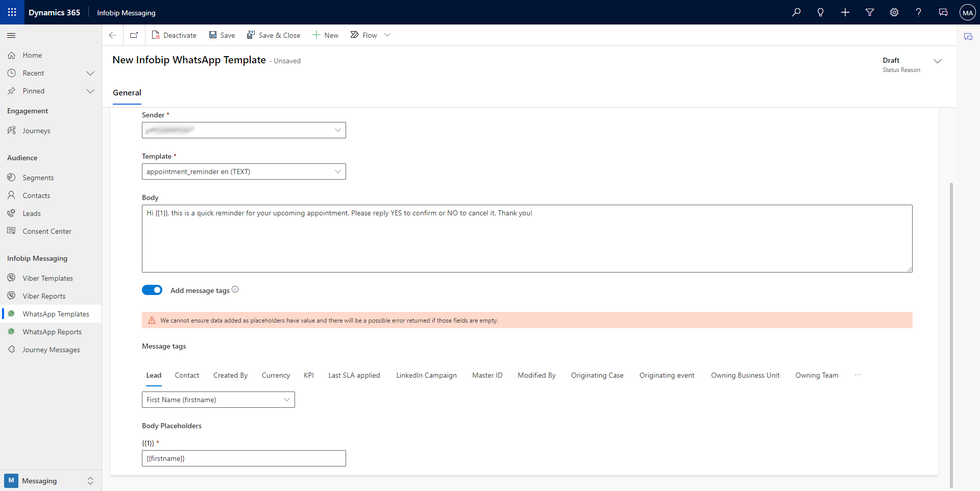
Task: Click the info icon beside Add message tags
Action: tap(235, 289)
